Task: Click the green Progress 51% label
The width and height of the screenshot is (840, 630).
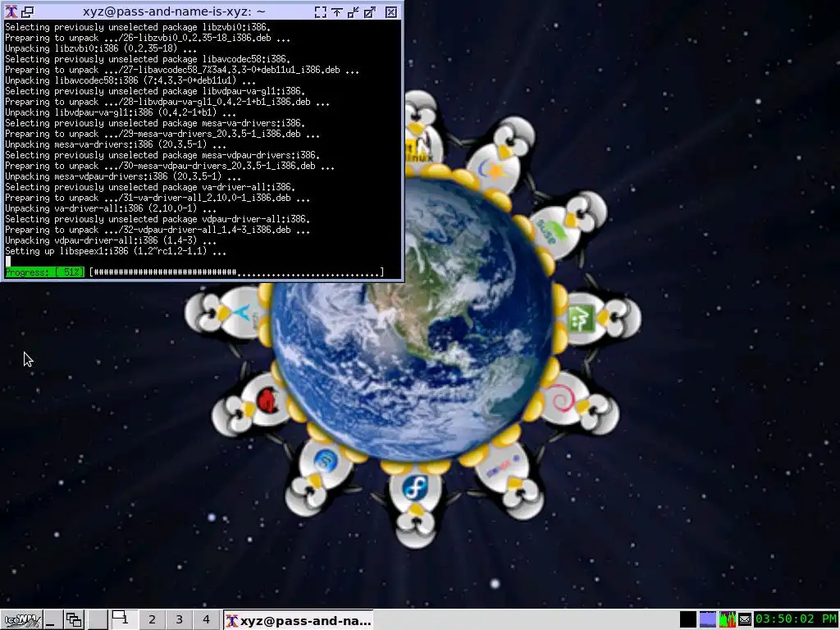Action: coord(44,272)
